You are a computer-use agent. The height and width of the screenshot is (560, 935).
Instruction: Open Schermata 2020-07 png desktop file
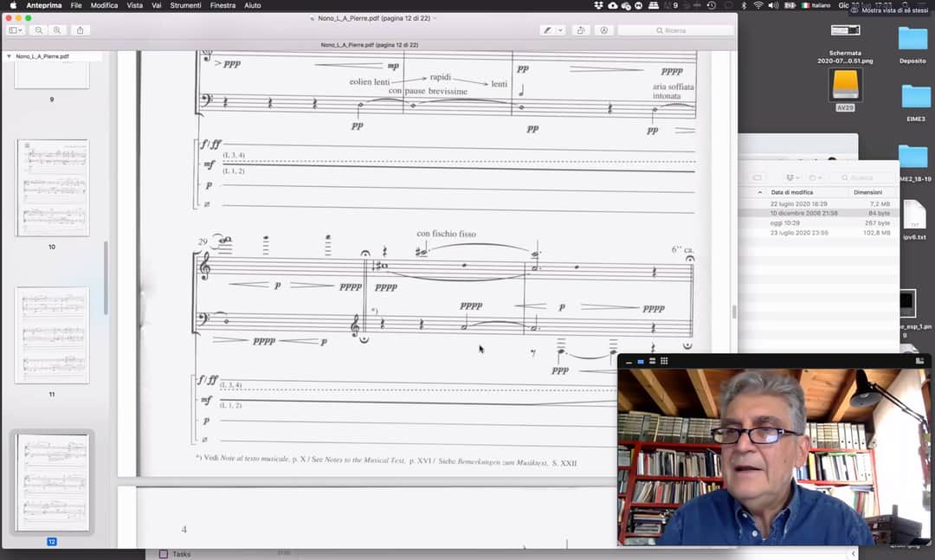tap(846, 30)
